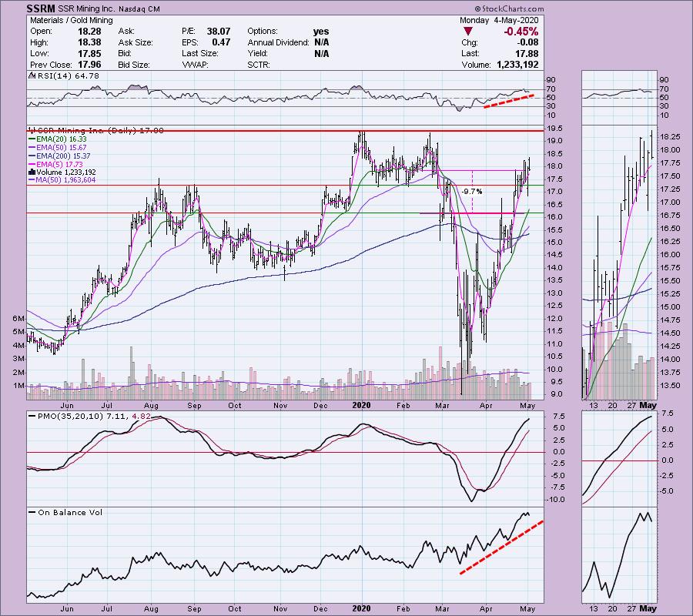This screenshot has width=693, height=616.
Task: Click the Open value 18.28
Action: click(x=90, y=32)
